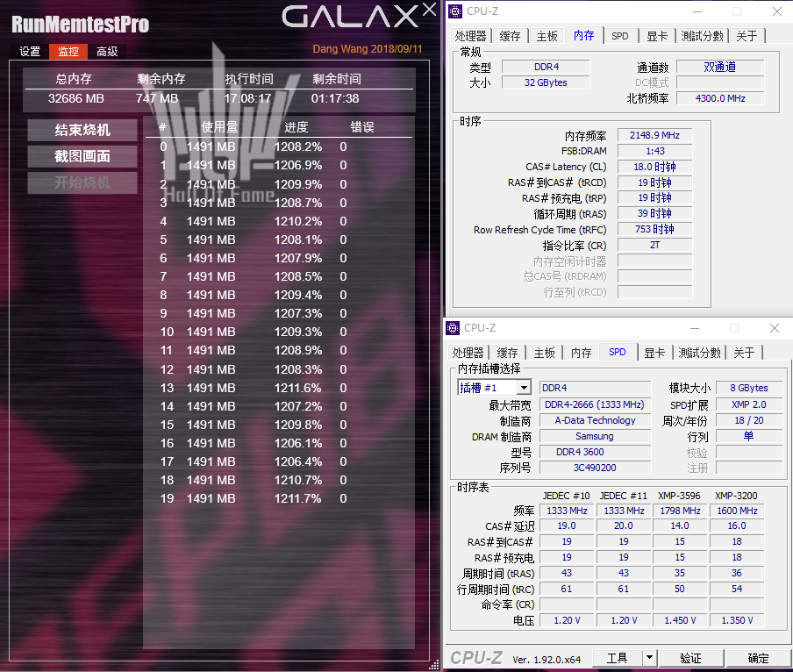
Task: Click XMP-3596 frequency 1798 MHz cell
Action: point(680,511)
